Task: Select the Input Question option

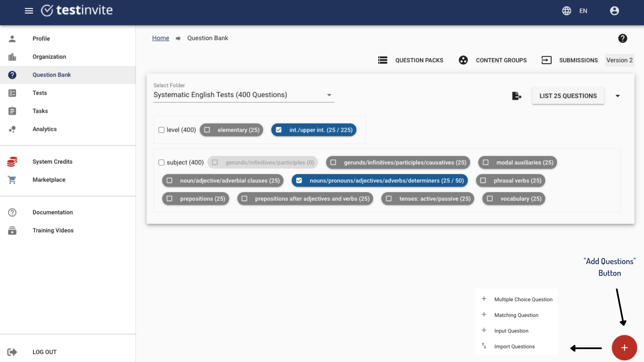Action: click(x=511, y=330)
